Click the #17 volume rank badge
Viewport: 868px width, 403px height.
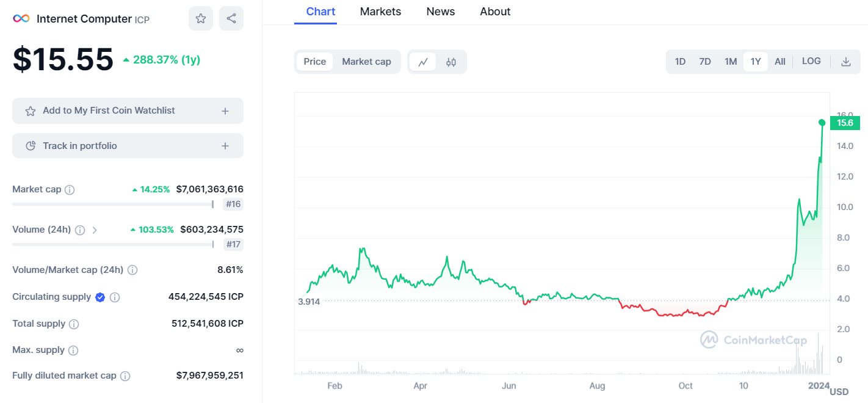coord(233,245)
